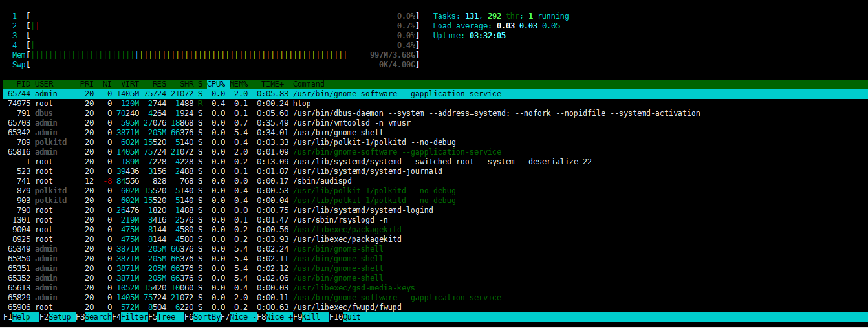868x328 pixels.
Task: Sort by the Command column header
Action: click(309, 84)
